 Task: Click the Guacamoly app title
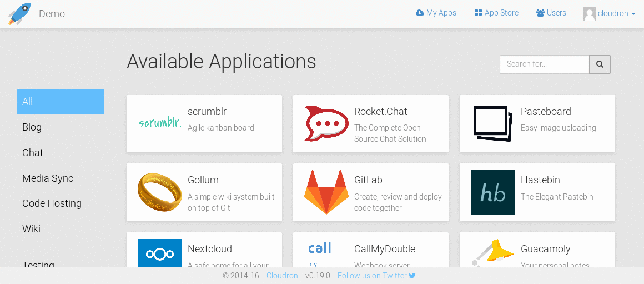(545, 248)
